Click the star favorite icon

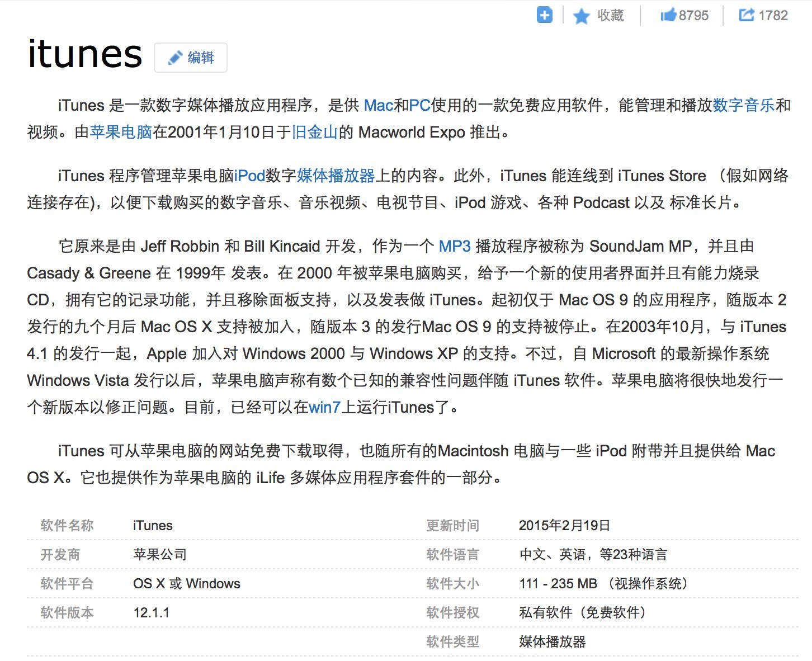click(582, 16)
